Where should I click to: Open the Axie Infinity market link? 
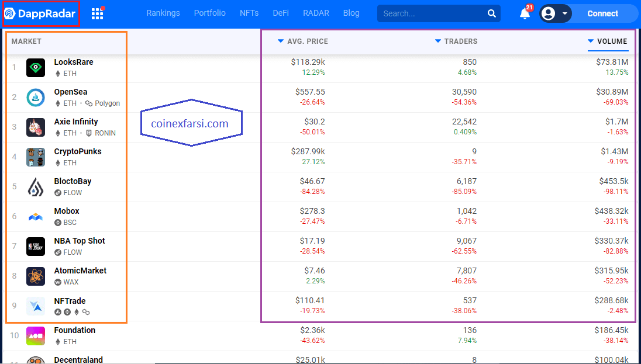[76, 122]
